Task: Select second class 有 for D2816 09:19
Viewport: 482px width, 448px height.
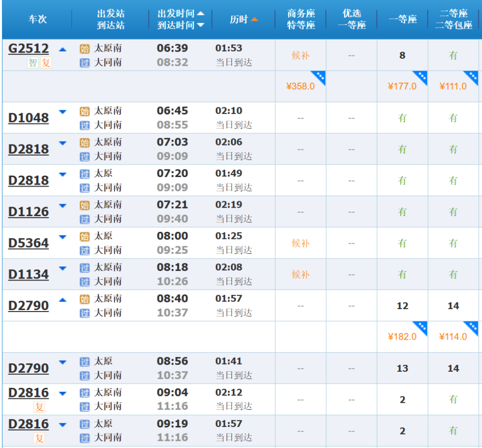Action: 453,431
